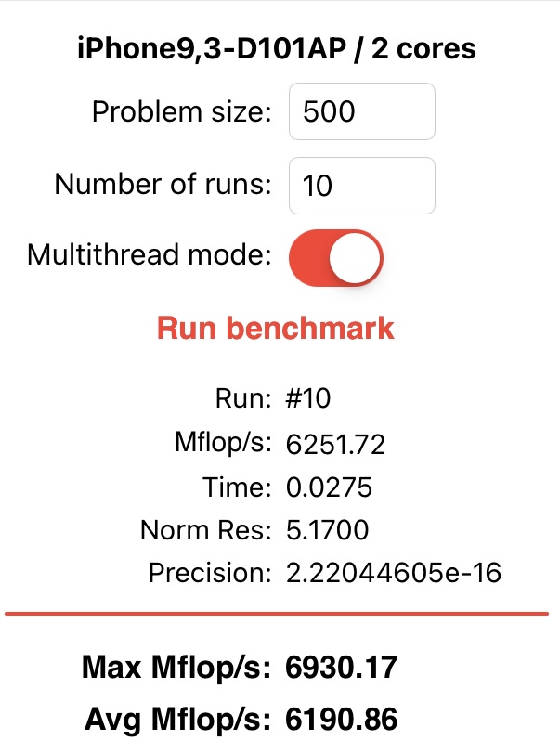The image size is (560, 753).
Task: Focus the Problem size input field
Action: pyautogui.click(x=362, y=112)
